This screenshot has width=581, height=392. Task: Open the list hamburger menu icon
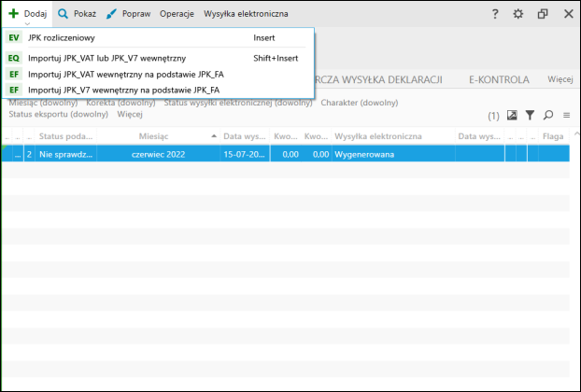pos(567,116)
